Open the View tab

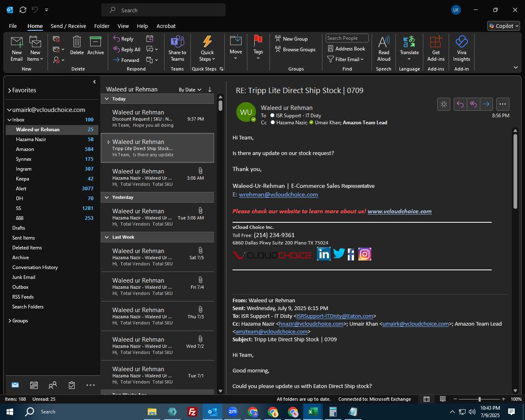coord(123,26)
